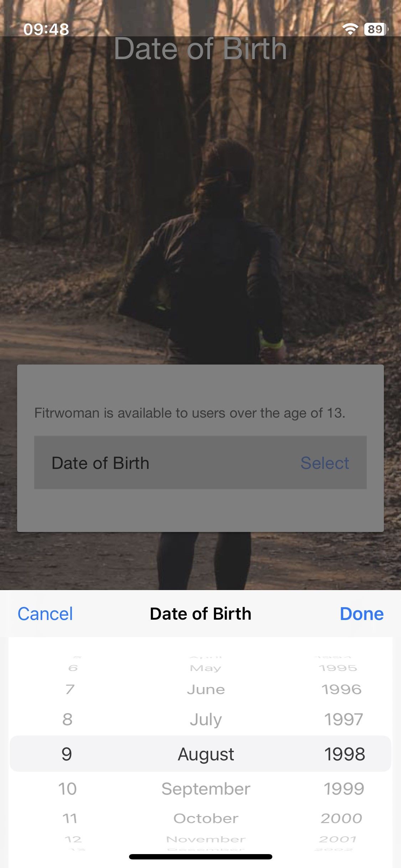The image size is (401, 868).
Task: Choose September from the month column
Action: click(x=206, y=788)
